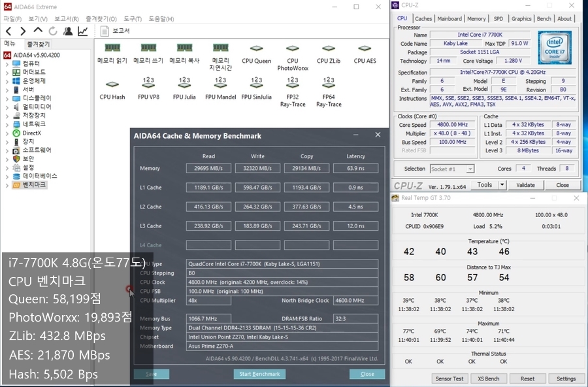Click the Forward arrow in AIDA64 toolbar
The width and height of the screenshot is (588, 387).
[x=23, y=31]
